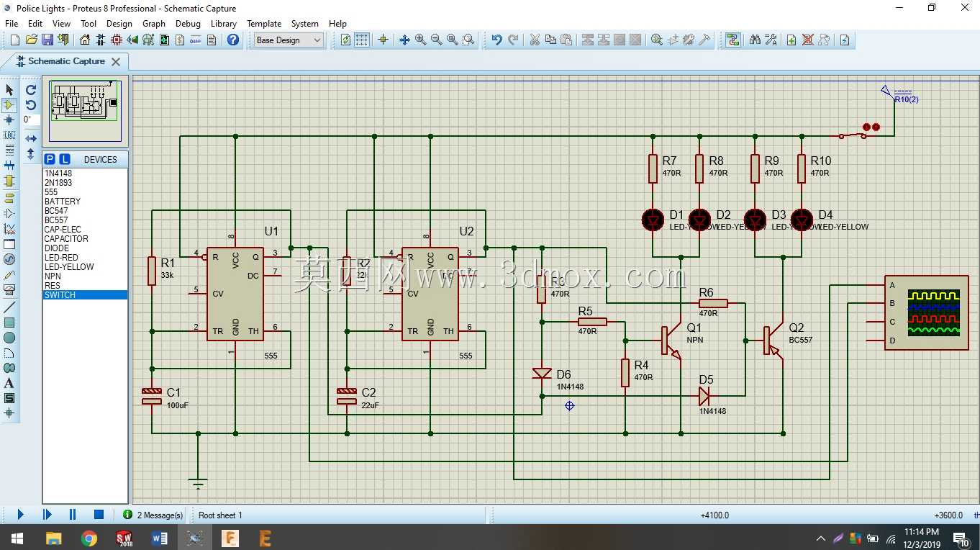Viewport: 980px width, 550px height.
Task: Click the schematic overview thumbnail
Action: click(x=85, y=109)
